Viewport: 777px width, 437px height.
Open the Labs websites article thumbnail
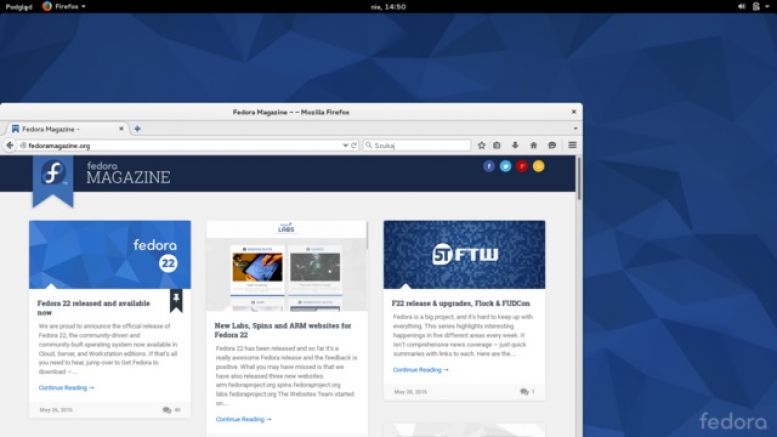(x=287, y=266)
